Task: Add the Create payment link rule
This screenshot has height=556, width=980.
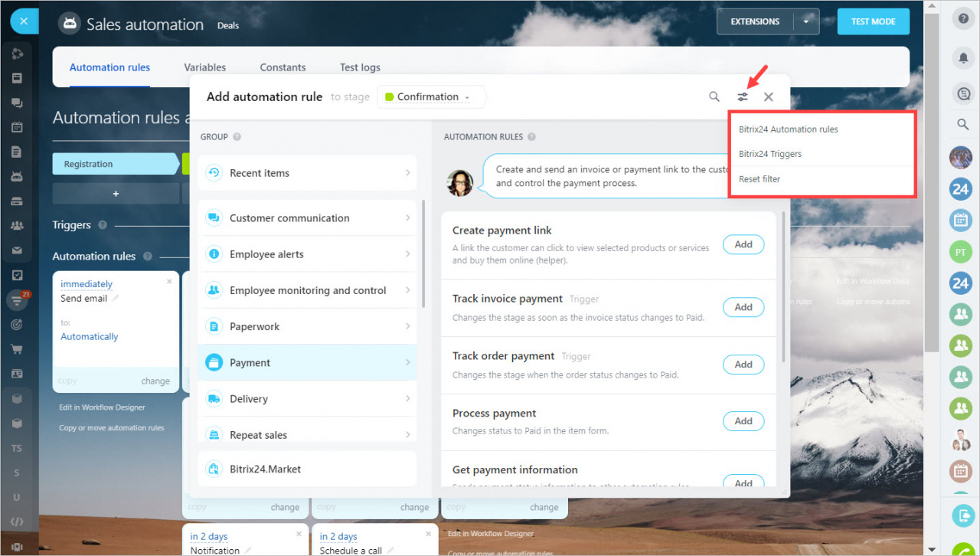Action: click(x=743, y=244)
